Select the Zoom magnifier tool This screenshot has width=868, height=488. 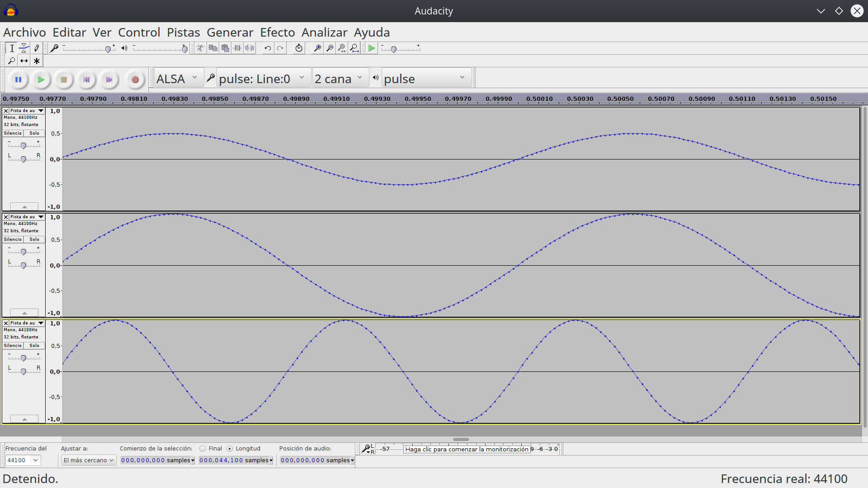[12, 61]
